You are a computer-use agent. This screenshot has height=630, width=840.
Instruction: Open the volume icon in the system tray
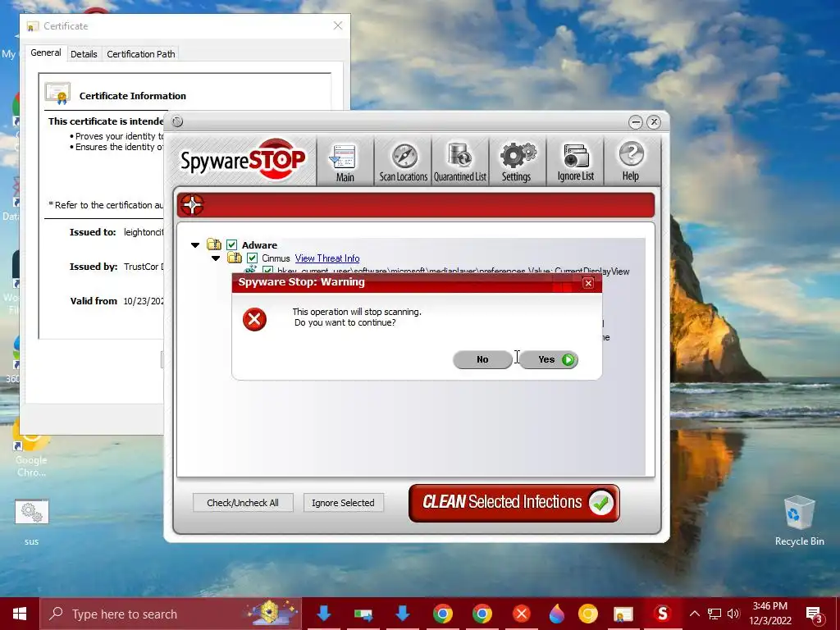point(733,614)
